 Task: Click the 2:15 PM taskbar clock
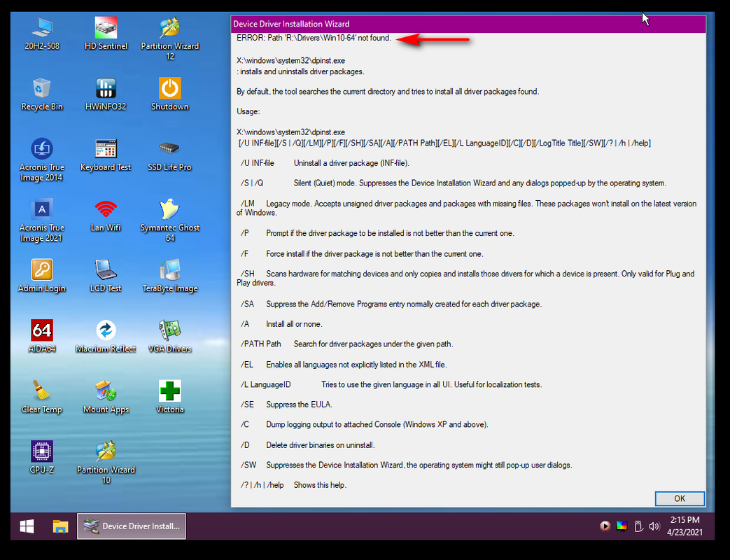(685, 526)
